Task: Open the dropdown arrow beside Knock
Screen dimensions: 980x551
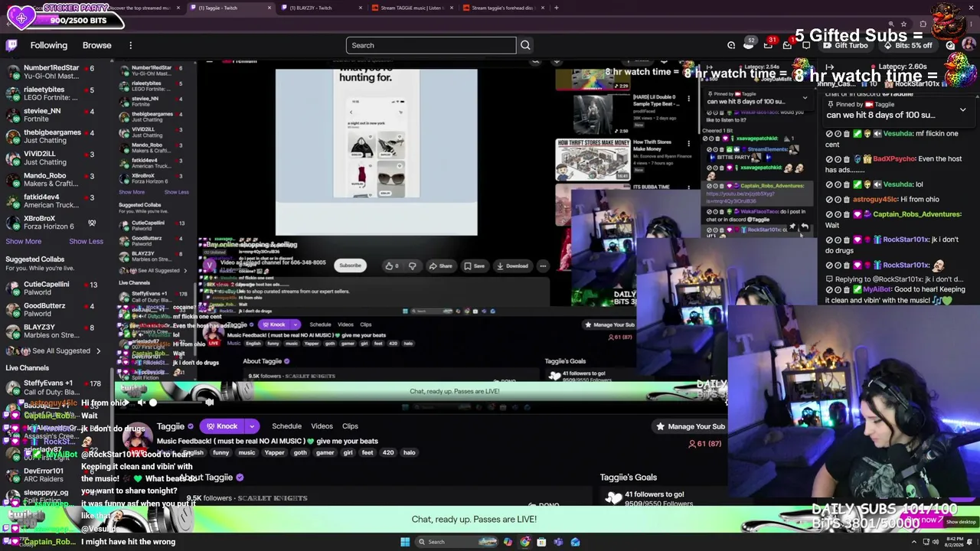Action: pos(251,426)
